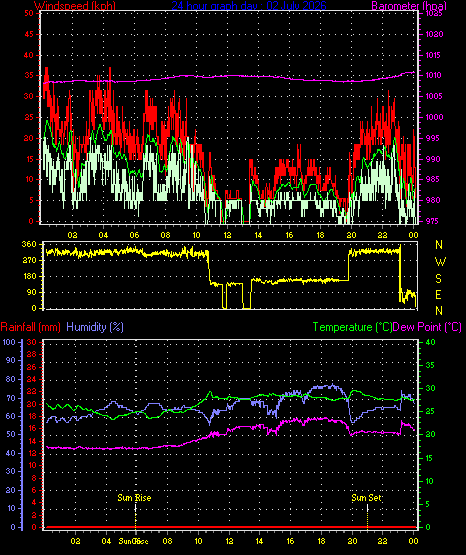Image resolution: width=466 pixels, height=555 pixels.
Task: Click the 360 value on wind direction axis
Action: click(29, 244)
